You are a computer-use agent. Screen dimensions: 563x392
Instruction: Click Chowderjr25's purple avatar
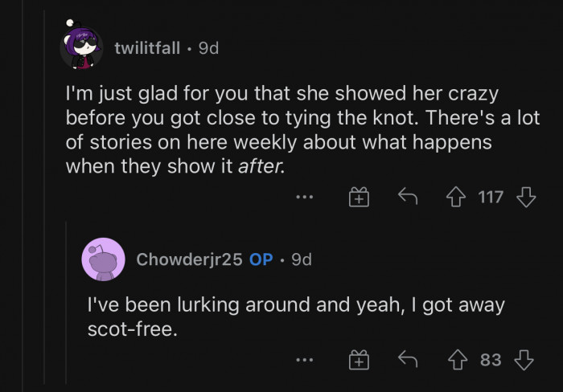(x=103, y=259)
